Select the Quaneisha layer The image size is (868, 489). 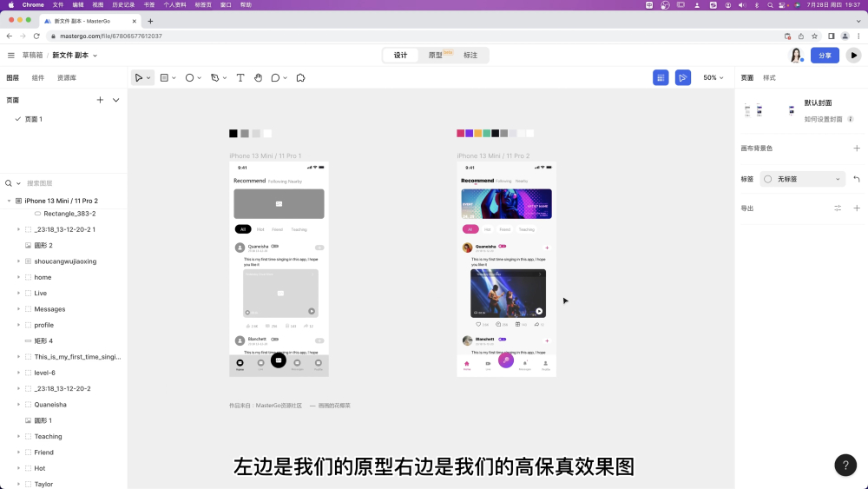[50, 405]
